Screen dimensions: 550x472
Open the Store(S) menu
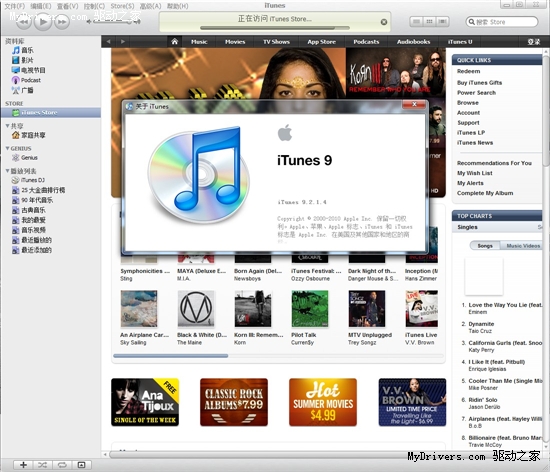[x=122, y=6]
